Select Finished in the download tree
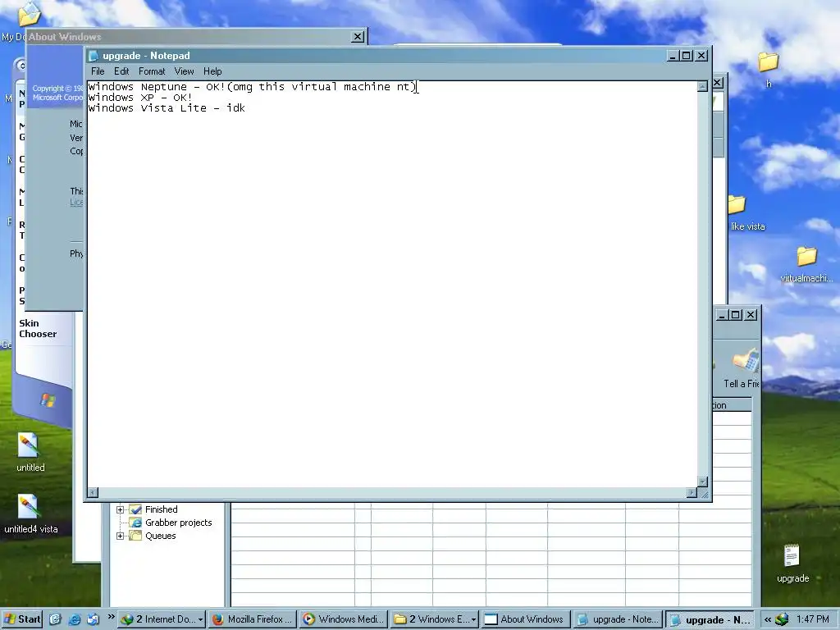The height and width of the screenshot is (630, 840). (x=162, y=509)
